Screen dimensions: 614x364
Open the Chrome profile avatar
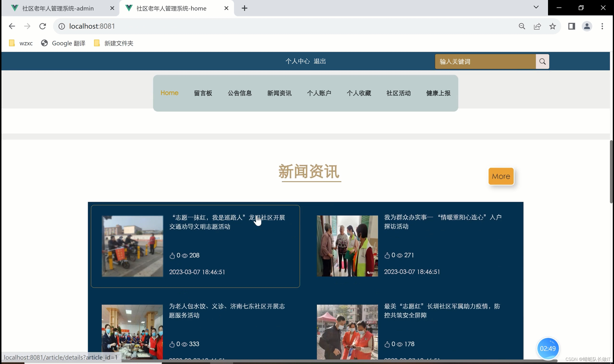pyautogui.click(x=587, y=26)
